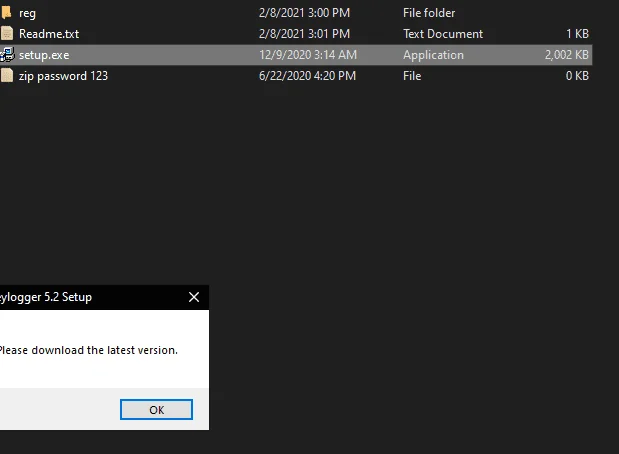Click the Text Document type cell
This screenshot has width=619, height=454.
click(x=443, y=34)
